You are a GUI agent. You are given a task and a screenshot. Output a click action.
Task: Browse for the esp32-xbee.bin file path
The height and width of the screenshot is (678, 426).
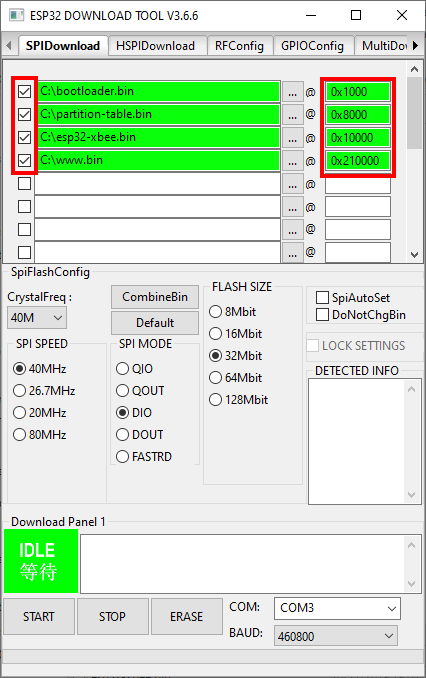[293, 138]
